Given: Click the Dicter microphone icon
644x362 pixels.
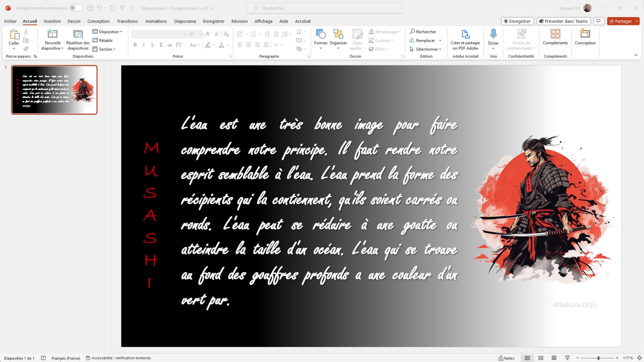Looking at the screenshot, I should coord(493,34).
